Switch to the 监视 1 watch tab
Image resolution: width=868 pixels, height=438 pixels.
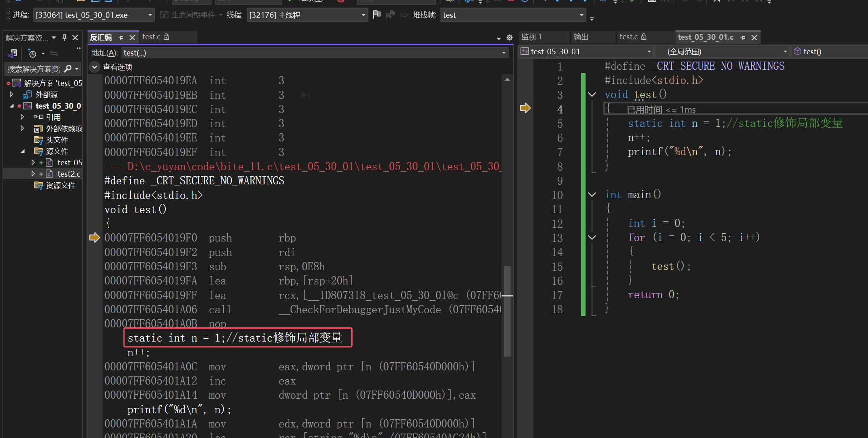click(532, 37)
